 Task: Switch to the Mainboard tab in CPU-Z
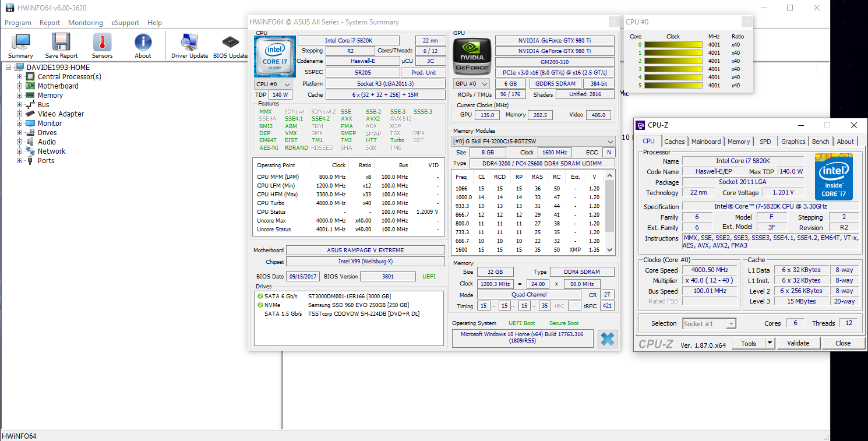[x=706, y=142]
